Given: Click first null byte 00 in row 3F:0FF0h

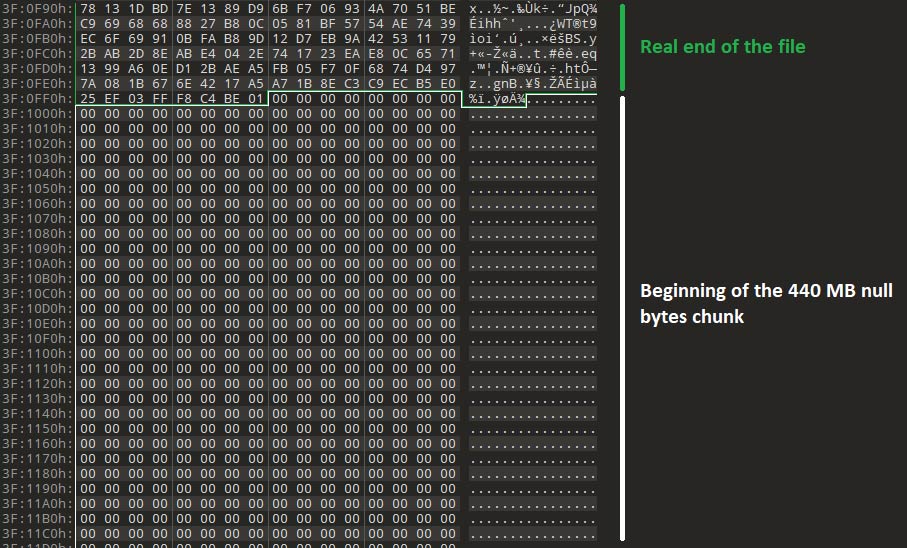Looking at the screenshot, I should click(x=281, y=99).
